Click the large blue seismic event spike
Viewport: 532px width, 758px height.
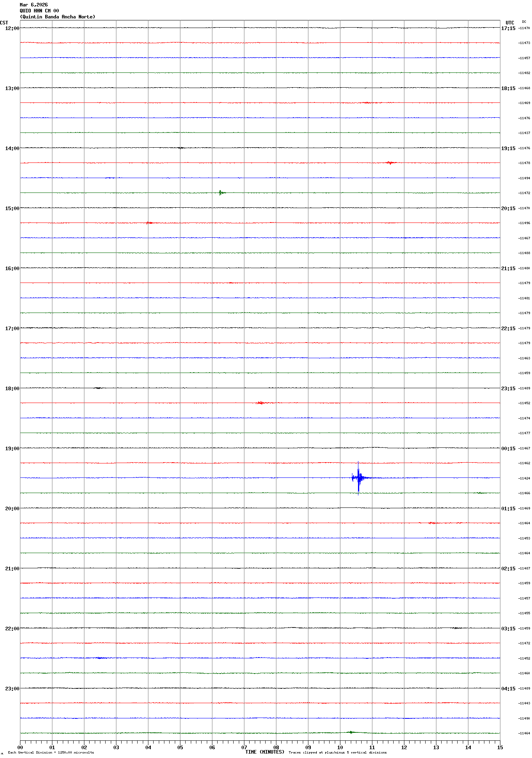(x=358, y=477)
